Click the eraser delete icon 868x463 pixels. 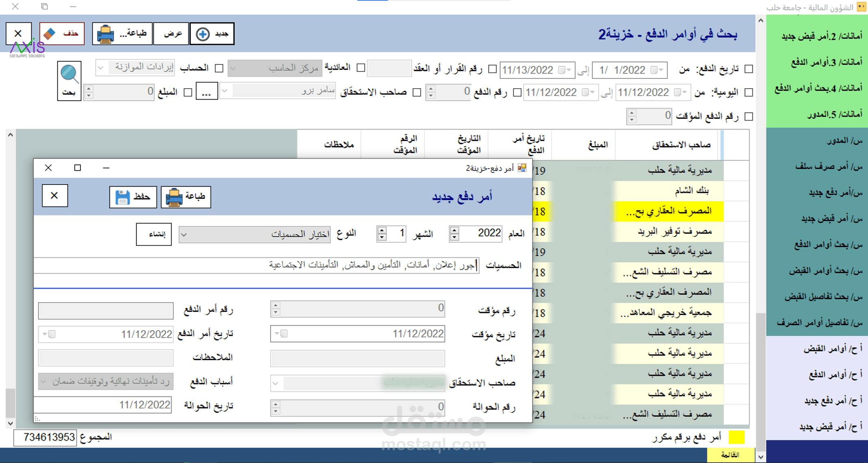pos(50,34)
